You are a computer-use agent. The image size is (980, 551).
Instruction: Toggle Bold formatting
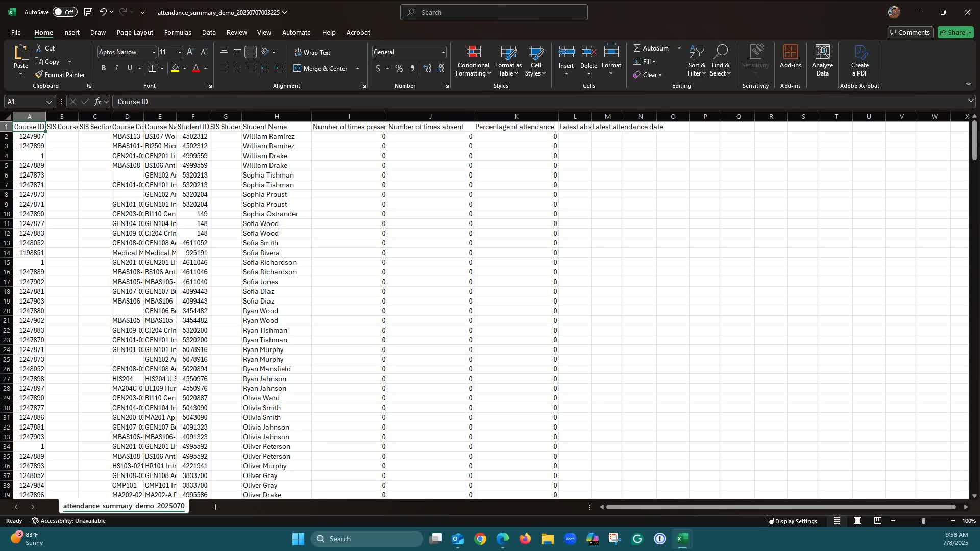104,68
